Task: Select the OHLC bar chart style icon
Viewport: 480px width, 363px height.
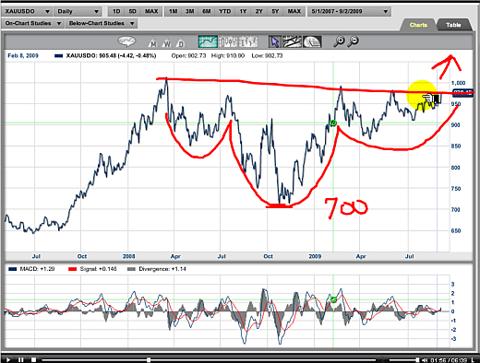Action: 248,42
